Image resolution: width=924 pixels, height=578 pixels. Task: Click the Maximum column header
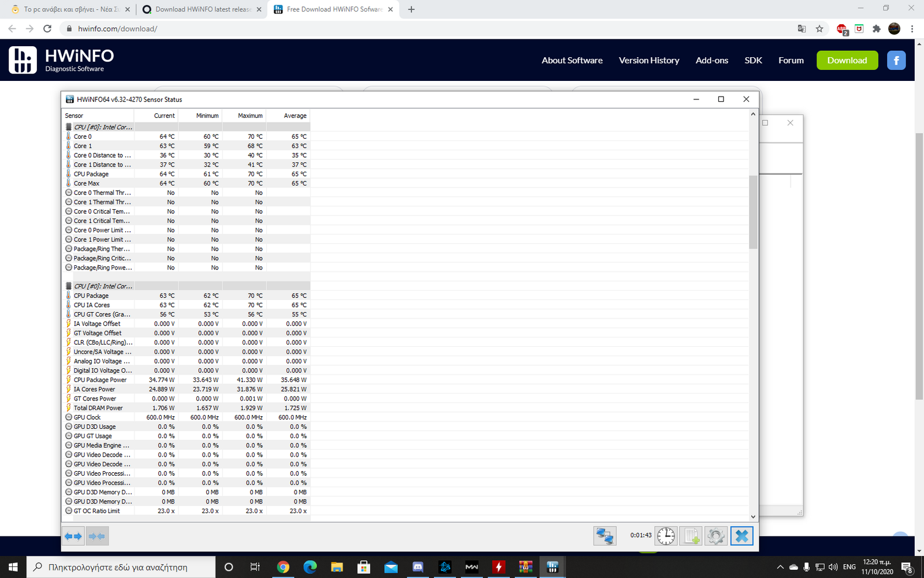click(x=244, y=116)
